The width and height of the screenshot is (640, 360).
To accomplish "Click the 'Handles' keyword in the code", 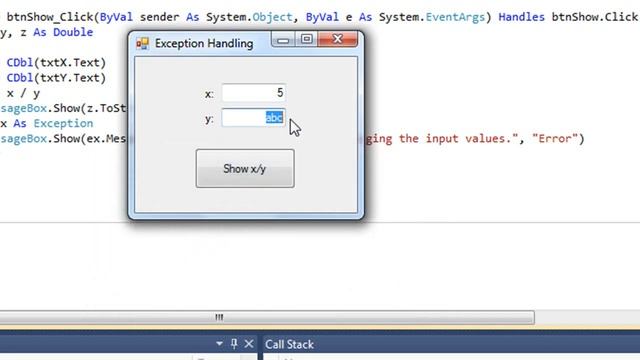I will pos(521,17).
